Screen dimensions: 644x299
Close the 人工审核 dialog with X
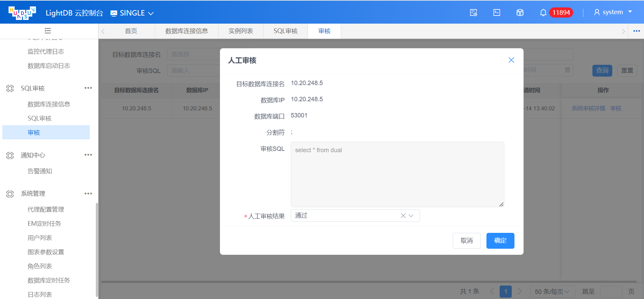coord(511,60)
